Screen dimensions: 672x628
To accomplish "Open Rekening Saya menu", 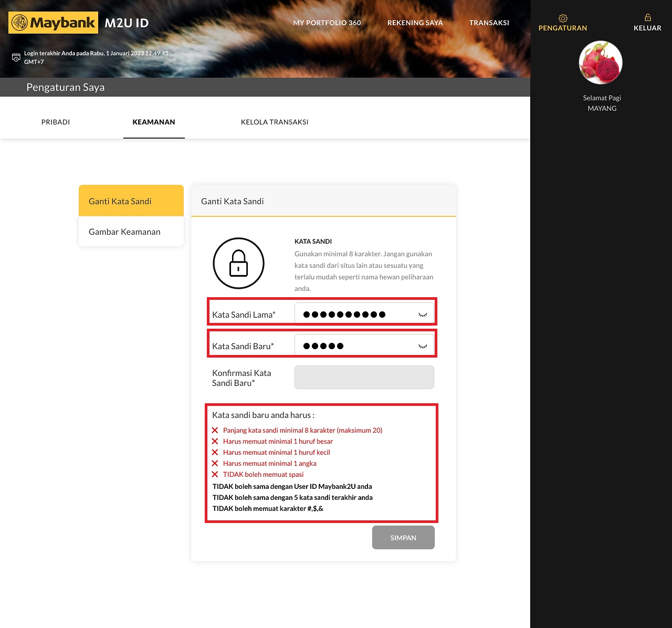I will click(415, 23).
